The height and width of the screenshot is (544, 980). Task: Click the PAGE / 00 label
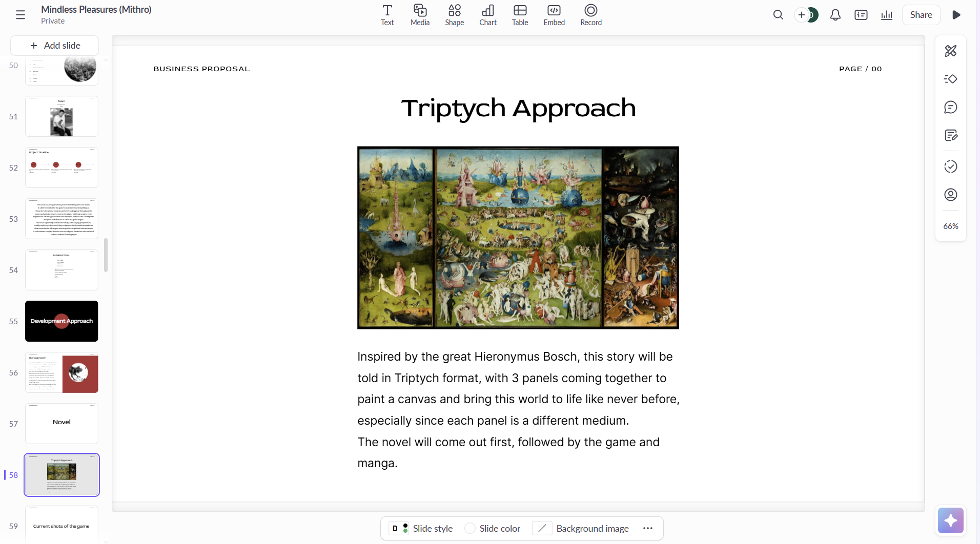(861, 69)
